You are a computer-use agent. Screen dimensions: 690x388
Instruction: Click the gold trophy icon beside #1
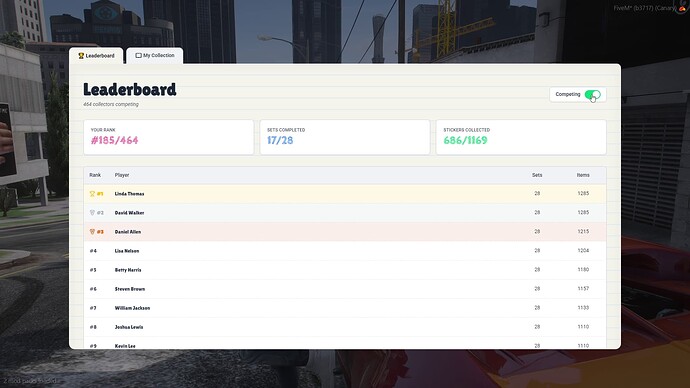pos(92,194)
